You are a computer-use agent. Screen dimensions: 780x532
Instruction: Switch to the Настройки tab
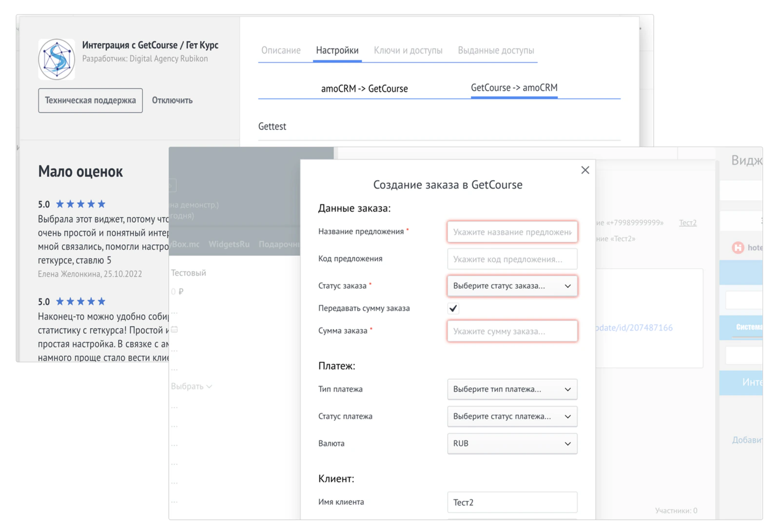tap(337, 50)
